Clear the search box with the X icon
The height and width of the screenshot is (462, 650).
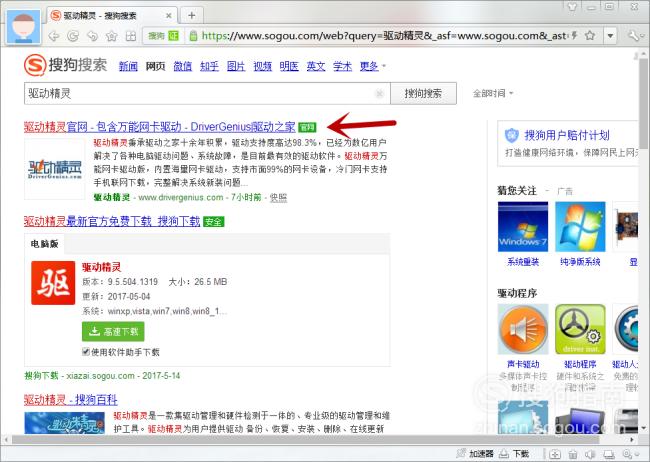(x=379, y=94)
